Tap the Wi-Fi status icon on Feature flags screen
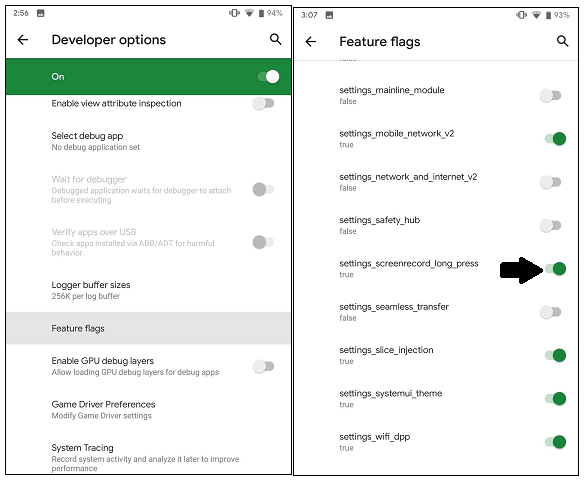 coord(536,15)
